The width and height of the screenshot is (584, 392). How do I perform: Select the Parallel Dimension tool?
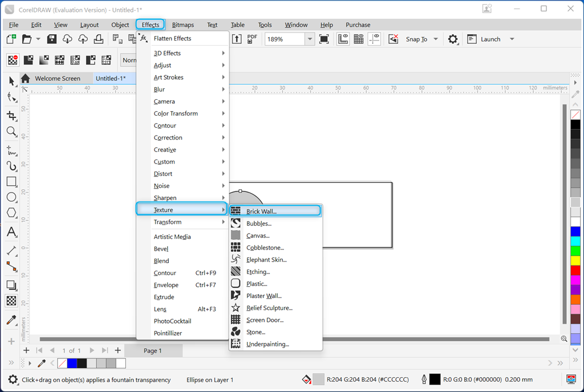point(11,251)
